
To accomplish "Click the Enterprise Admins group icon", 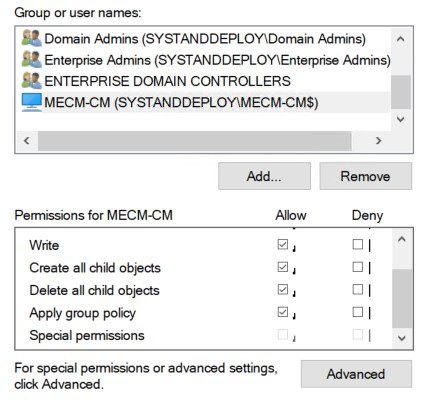I will 32,59.
